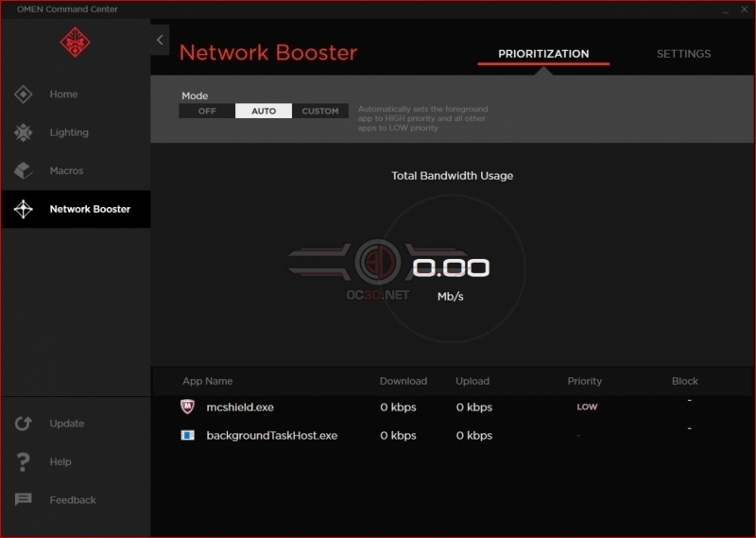Click the LOW priority for mcshield.exe
This screenshot has width=756, height=538.
point(587,407)
